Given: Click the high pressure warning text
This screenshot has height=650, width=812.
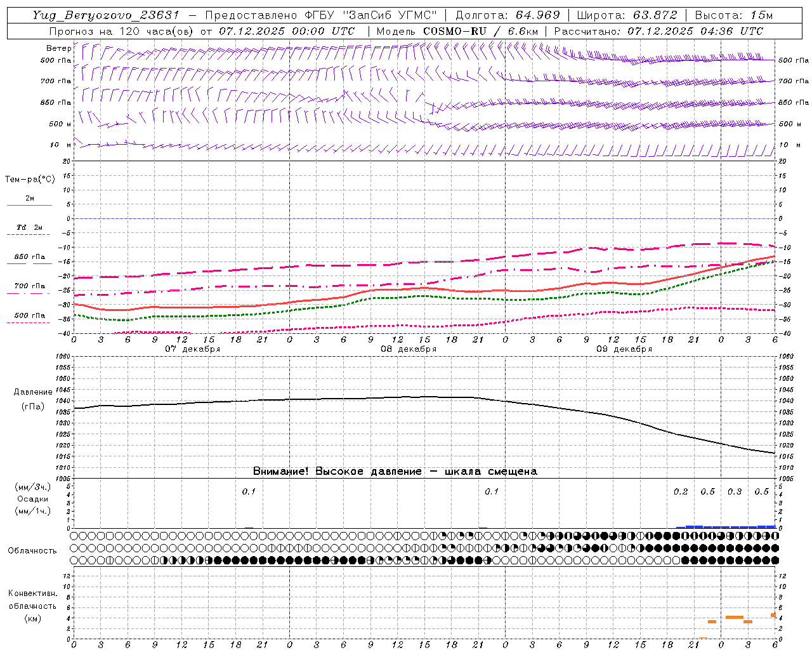Looking at the screenshot, I should 395,472.
